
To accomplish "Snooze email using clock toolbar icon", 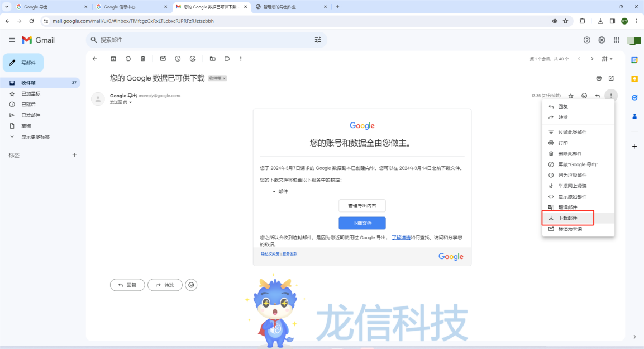I will point(178,59).
